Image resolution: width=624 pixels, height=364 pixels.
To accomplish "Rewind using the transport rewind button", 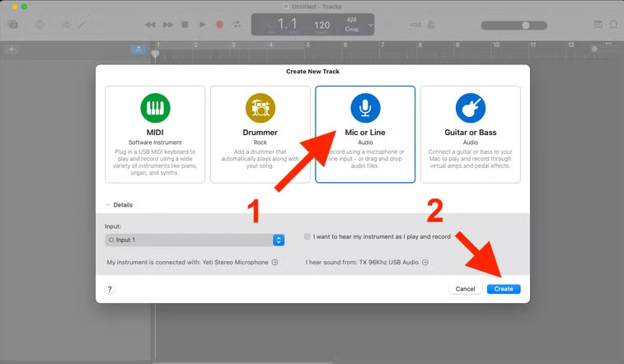I will click(150, 25).
